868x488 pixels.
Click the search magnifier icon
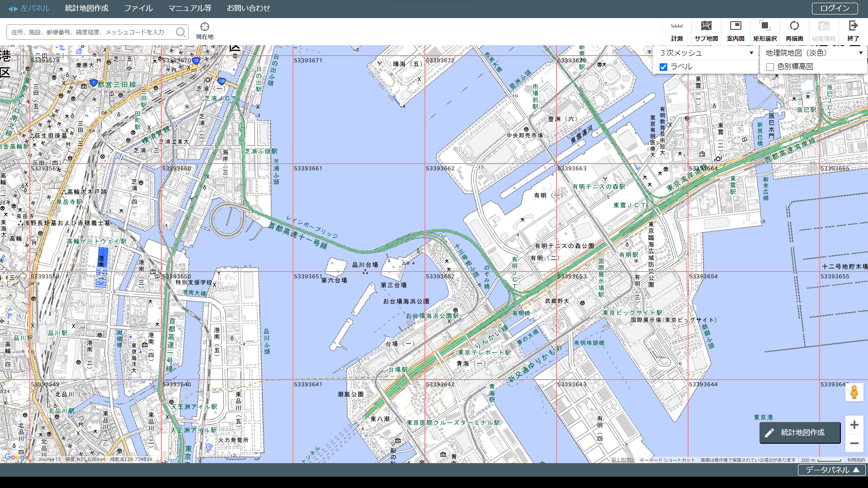pyautogui.click(x=181, y=32)
